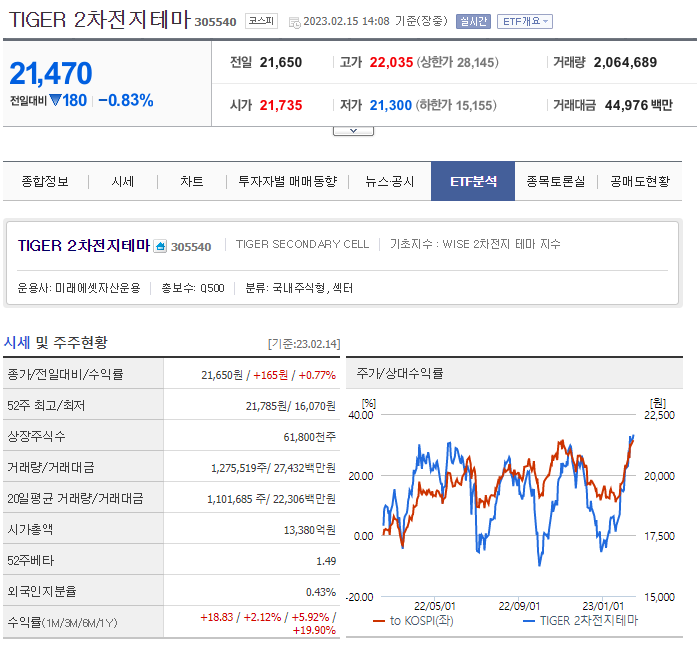Image resolution: width=697 pixels, height=652 pixels.
Task: Switch to the 시세 tab
Action: pyautogui.click(x=123, y=181)
